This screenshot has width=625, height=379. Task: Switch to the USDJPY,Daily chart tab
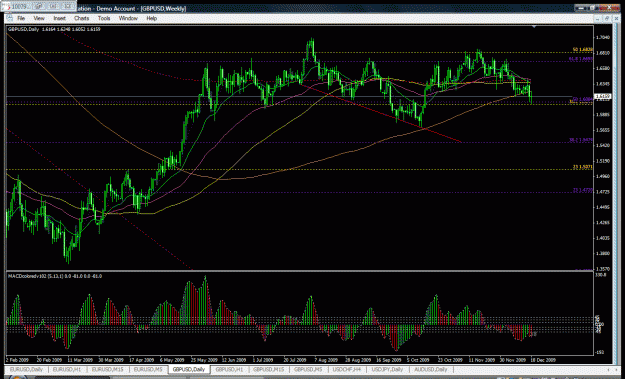pos(387,369)
